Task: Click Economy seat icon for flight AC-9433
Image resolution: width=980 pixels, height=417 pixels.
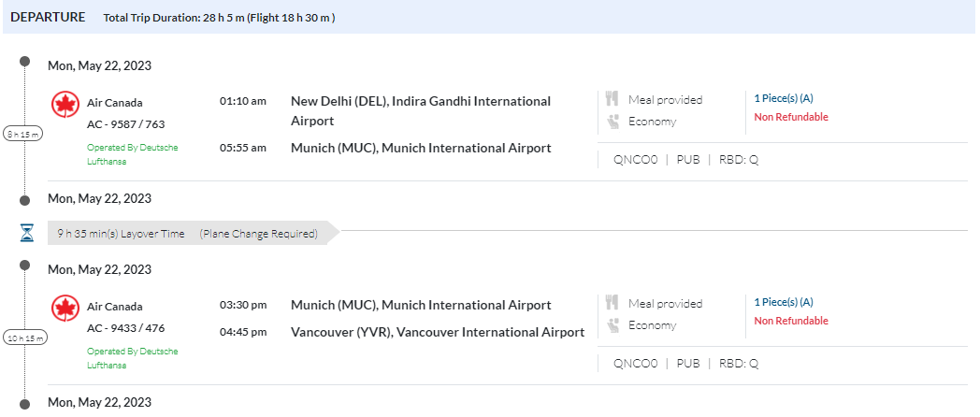Action: [x=613, y=324]
